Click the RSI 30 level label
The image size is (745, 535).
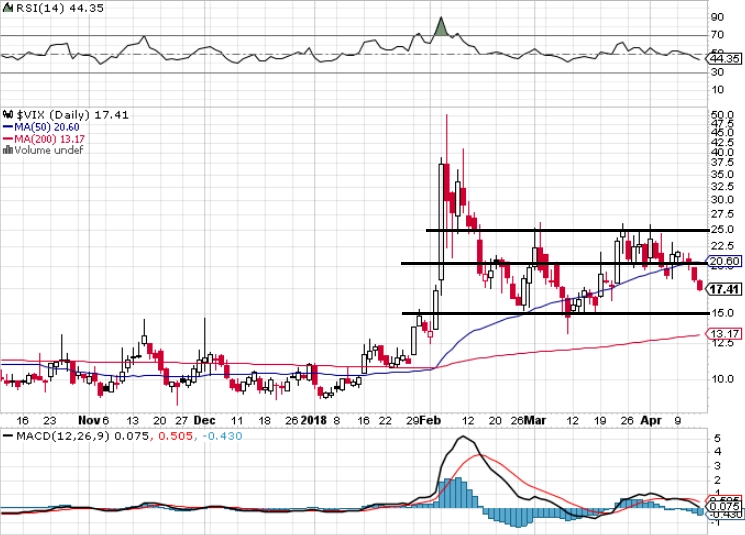717,72
